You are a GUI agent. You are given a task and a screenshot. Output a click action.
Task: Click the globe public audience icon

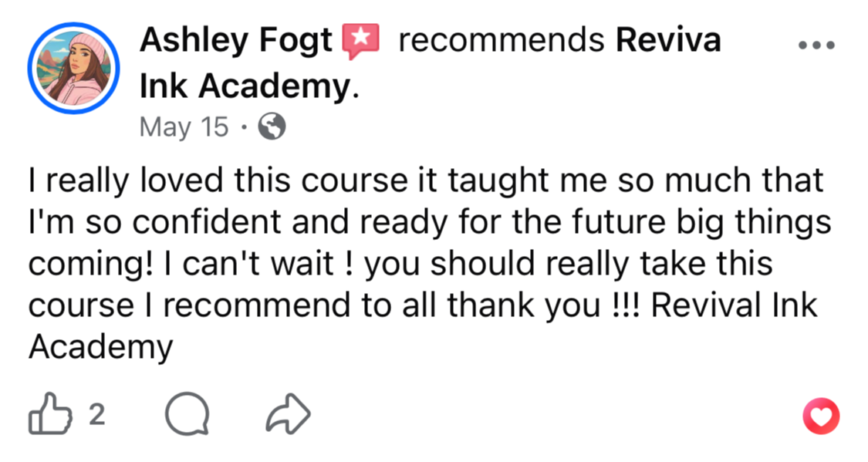point(272,127)
